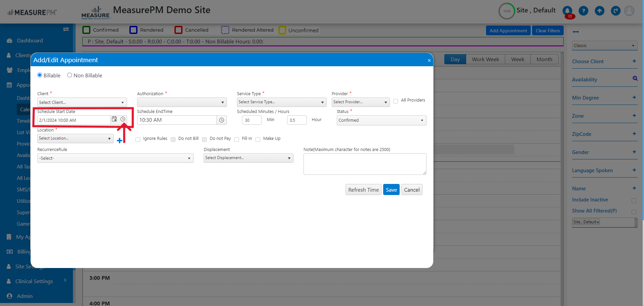644x306 pixels.
Task: Open calendar picker for Schedule Start Date
Action: click(114, 119)
